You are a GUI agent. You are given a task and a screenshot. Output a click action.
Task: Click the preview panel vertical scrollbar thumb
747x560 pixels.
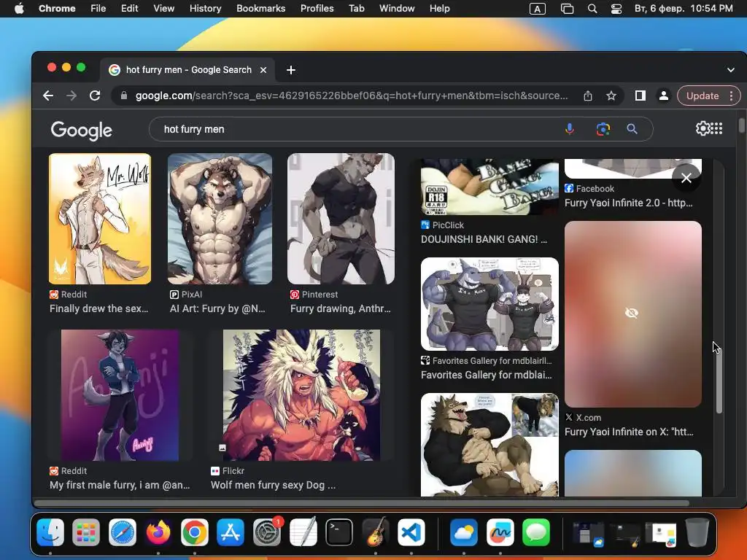[719, 382]
